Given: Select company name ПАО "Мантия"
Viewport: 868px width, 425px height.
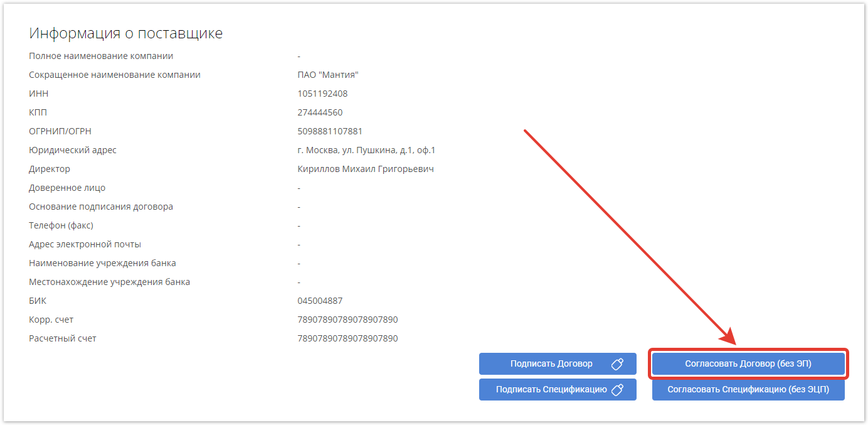Looking at the screenshot, I should (328, 75).
